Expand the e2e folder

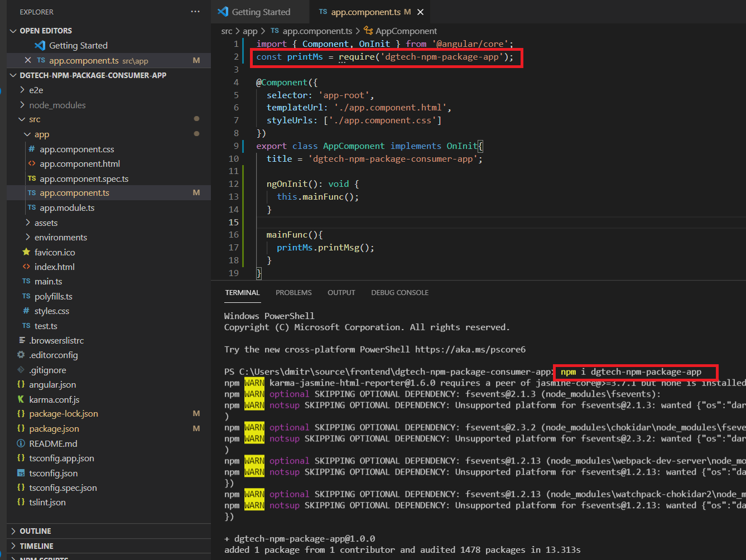36,90
